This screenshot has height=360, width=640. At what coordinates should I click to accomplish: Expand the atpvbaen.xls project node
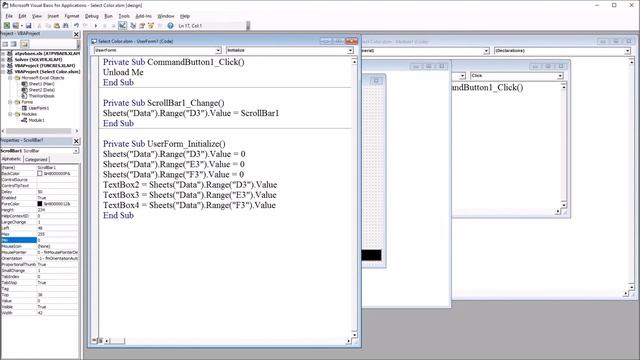[4, 53]
